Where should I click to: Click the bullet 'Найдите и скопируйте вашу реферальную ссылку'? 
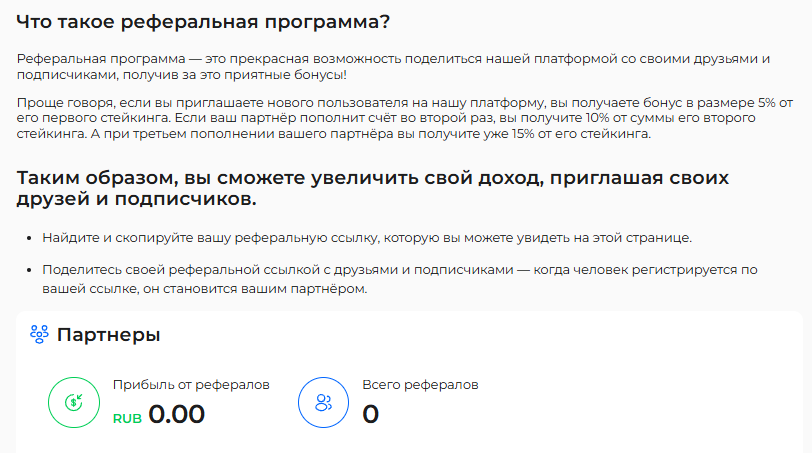pyautogui.click(x=367, y=238)
